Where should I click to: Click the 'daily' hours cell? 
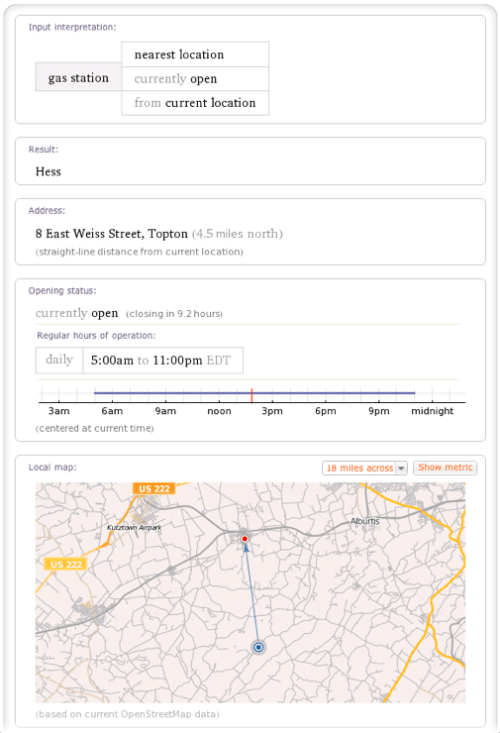[x=59, y=360]
